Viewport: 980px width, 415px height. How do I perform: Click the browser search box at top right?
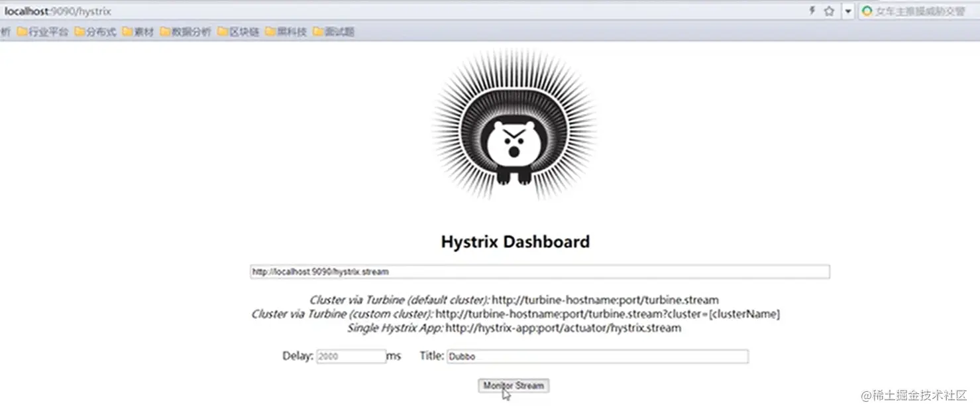click(918, 11)
